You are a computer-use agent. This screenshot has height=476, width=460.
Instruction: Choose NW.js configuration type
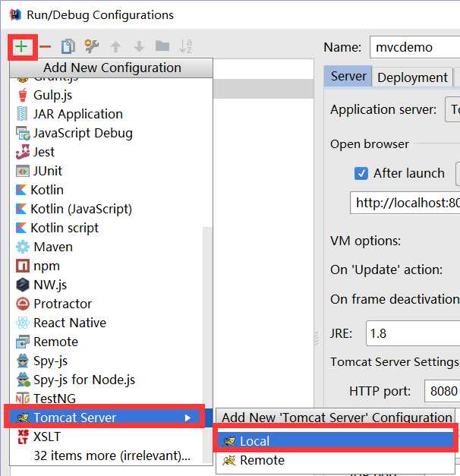pos(106,285)
